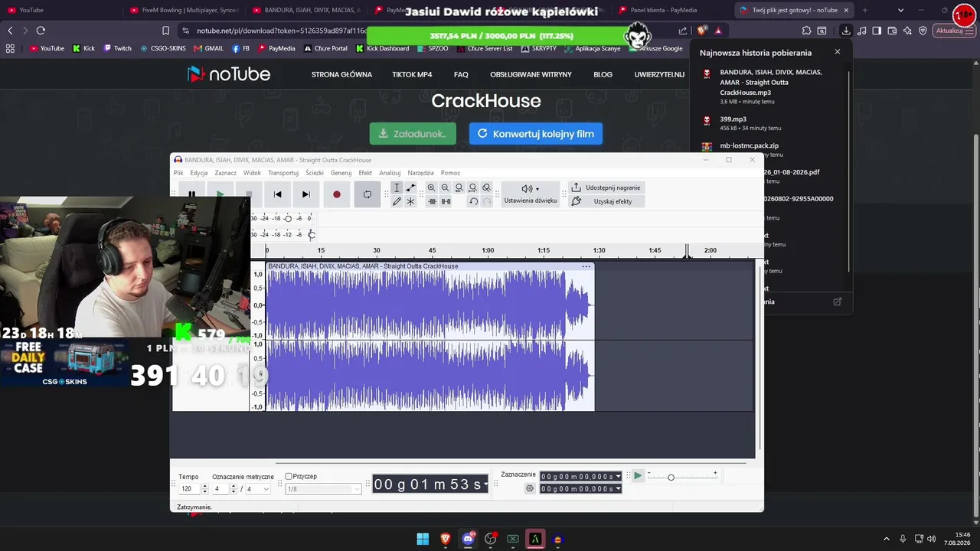
Task: Close the downloads history popup
Action: 837,52
